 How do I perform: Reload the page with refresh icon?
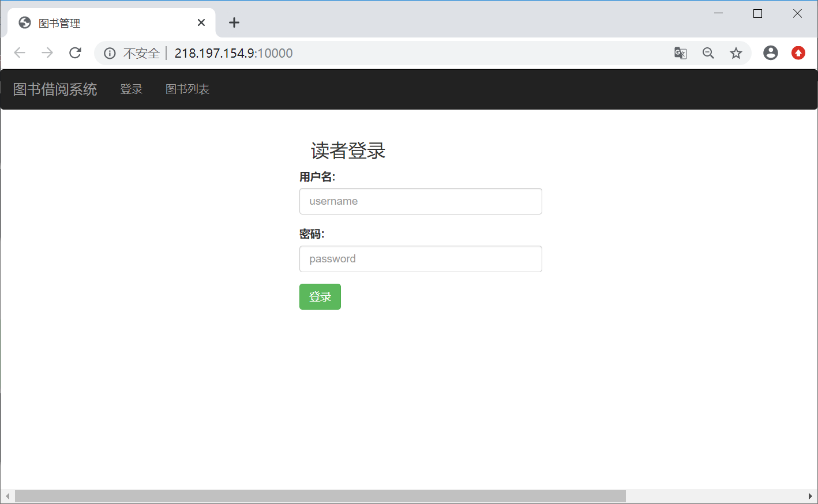point(75,53)
